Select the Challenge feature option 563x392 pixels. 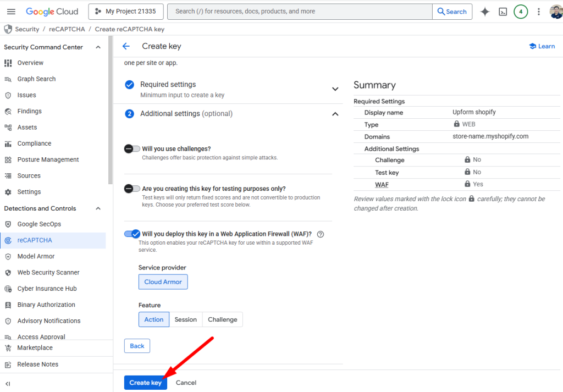223,319
